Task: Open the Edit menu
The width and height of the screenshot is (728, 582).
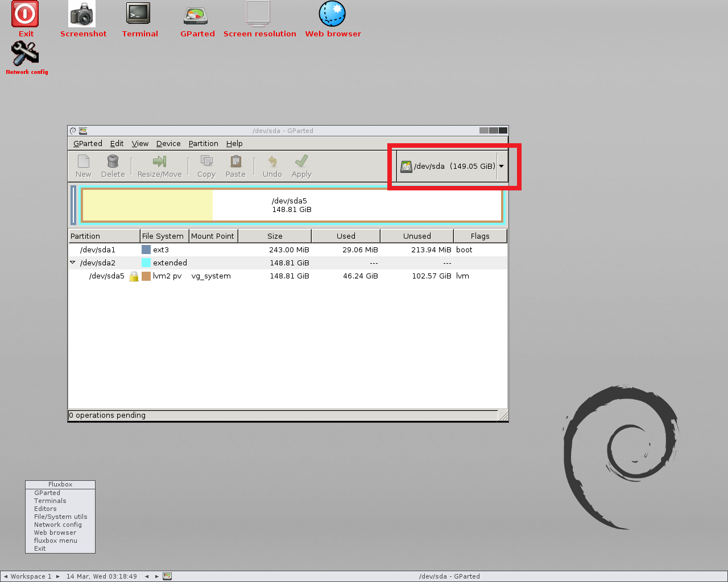Action: coord(117,144)
